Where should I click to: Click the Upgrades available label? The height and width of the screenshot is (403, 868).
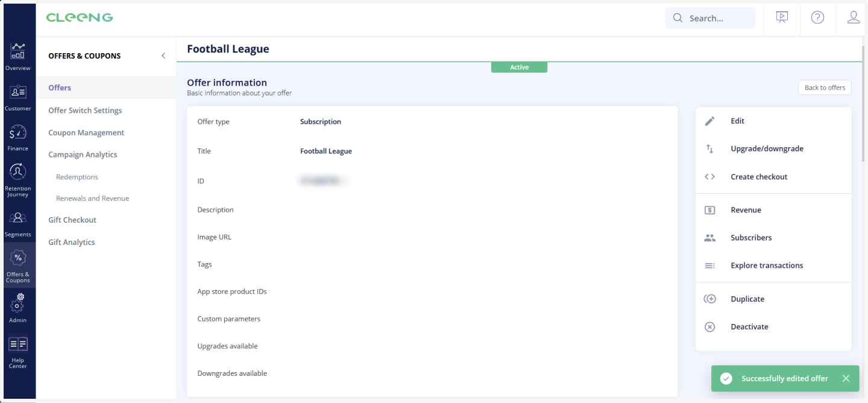pos(227,346)
